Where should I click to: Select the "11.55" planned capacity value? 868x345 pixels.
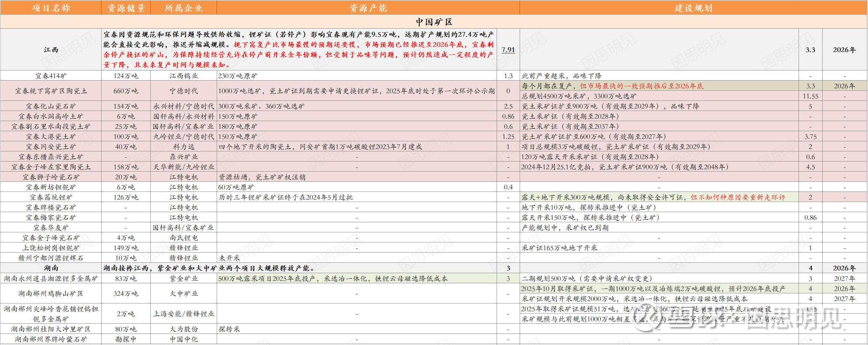(x=810, y=96)
